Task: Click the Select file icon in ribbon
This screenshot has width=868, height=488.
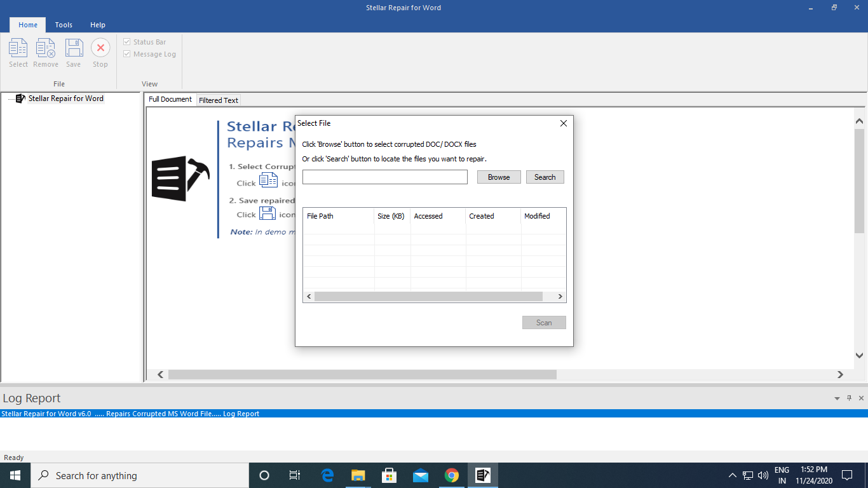Action: click(x=18, y=53)
